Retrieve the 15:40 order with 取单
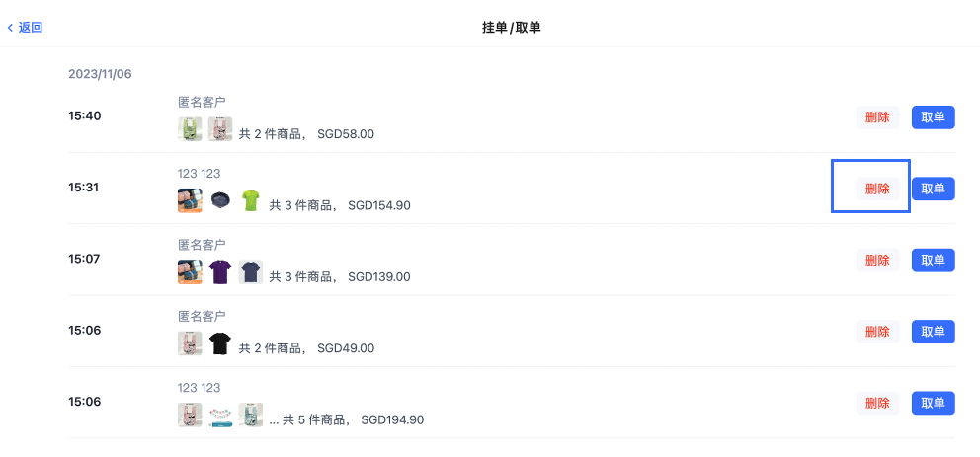 933,117
